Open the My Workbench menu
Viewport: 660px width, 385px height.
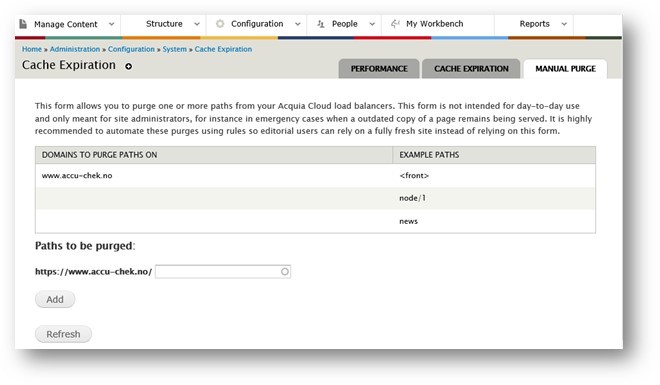tap(434, 24)
